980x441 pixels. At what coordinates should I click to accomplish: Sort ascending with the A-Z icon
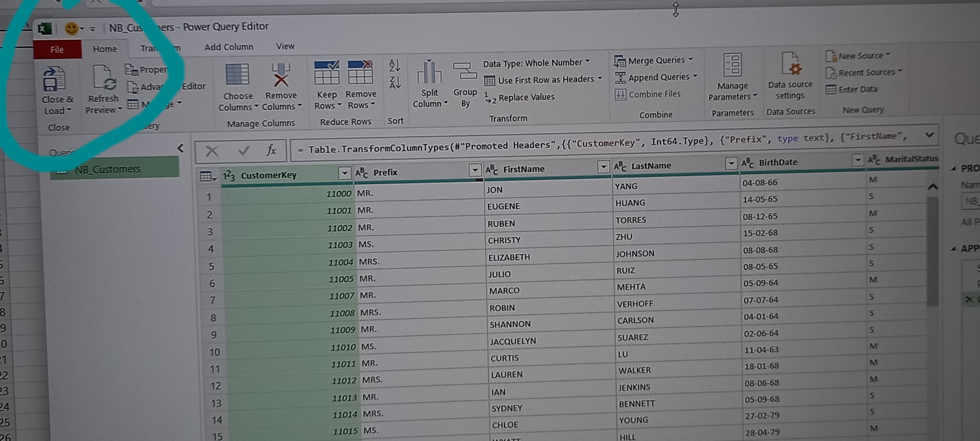tap(394, 65)
